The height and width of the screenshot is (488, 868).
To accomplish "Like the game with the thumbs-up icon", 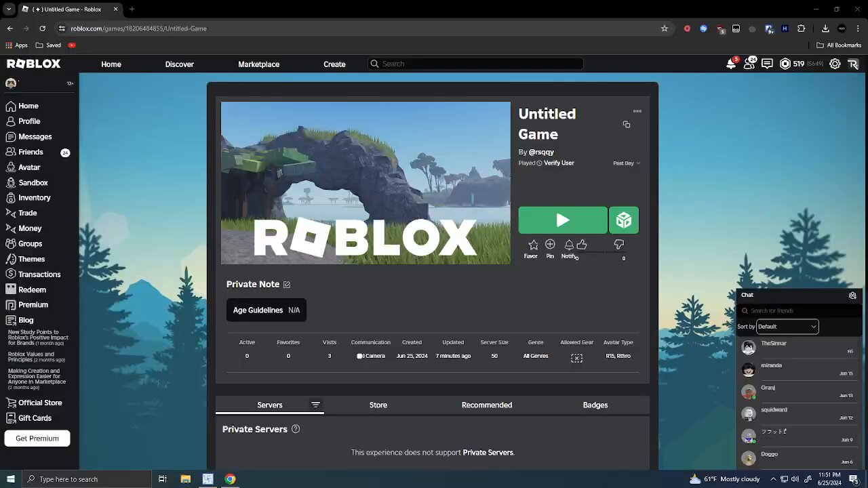I will tap(582, 245).
